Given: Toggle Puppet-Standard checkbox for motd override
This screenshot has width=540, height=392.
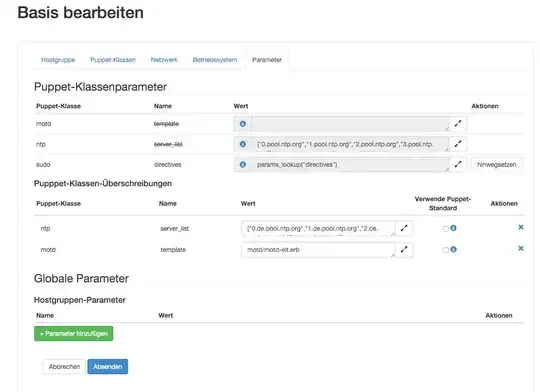Looking at the screenshot, I should (446, 250).
